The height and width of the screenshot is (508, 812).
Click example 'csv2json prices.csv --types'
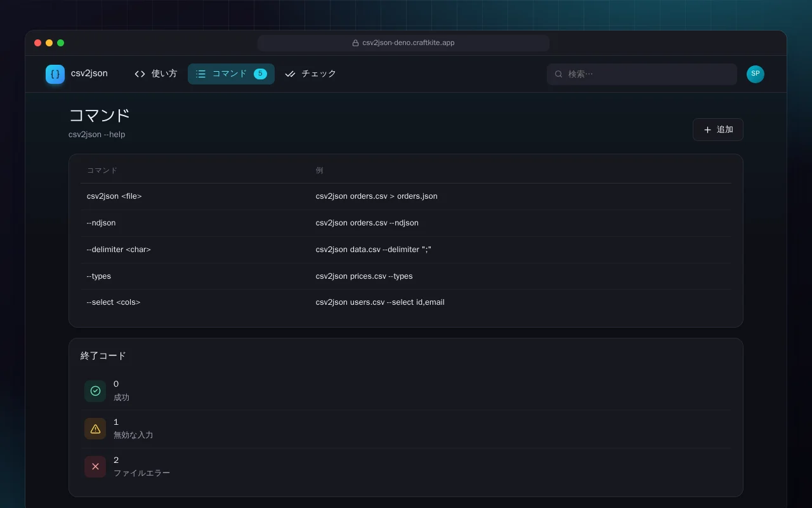(364, 276)
